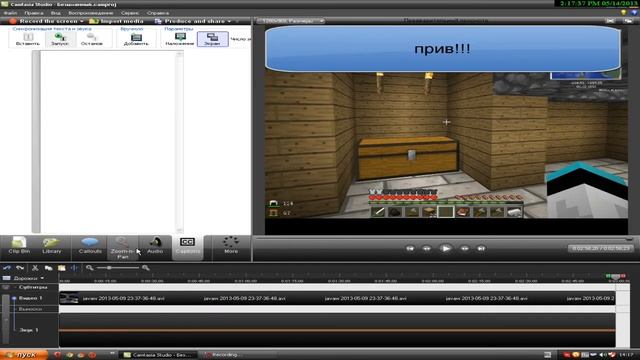Image resolution: width=640 pixels, height=360 pixels.
Task: Open the Callouts tab
Action: pyautogui.click(x=90, y=246)
